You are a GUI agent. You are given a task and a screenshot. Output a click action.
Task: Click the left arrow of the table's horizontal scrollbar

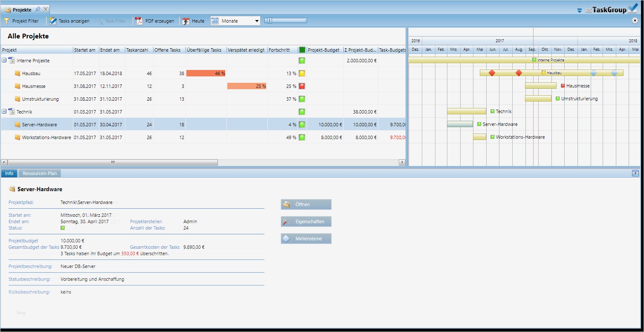4,162
